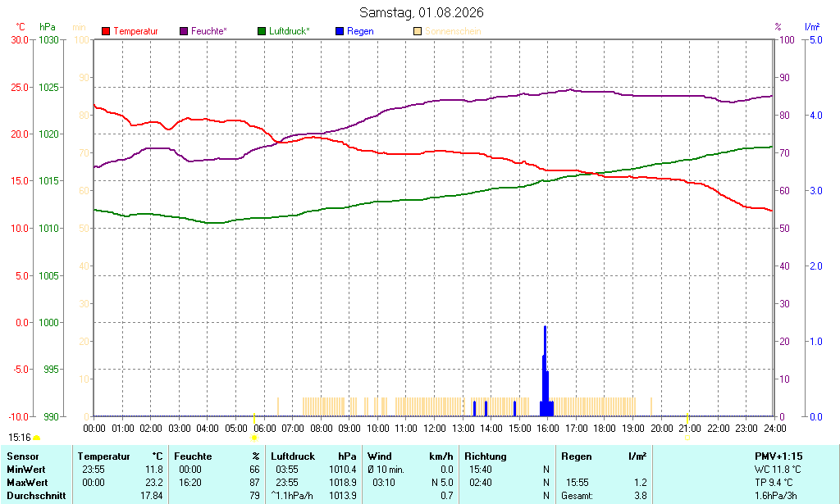
Task: Click the blue Regen legend swatch
Action: pyautogui.click(x=339, y=32)
